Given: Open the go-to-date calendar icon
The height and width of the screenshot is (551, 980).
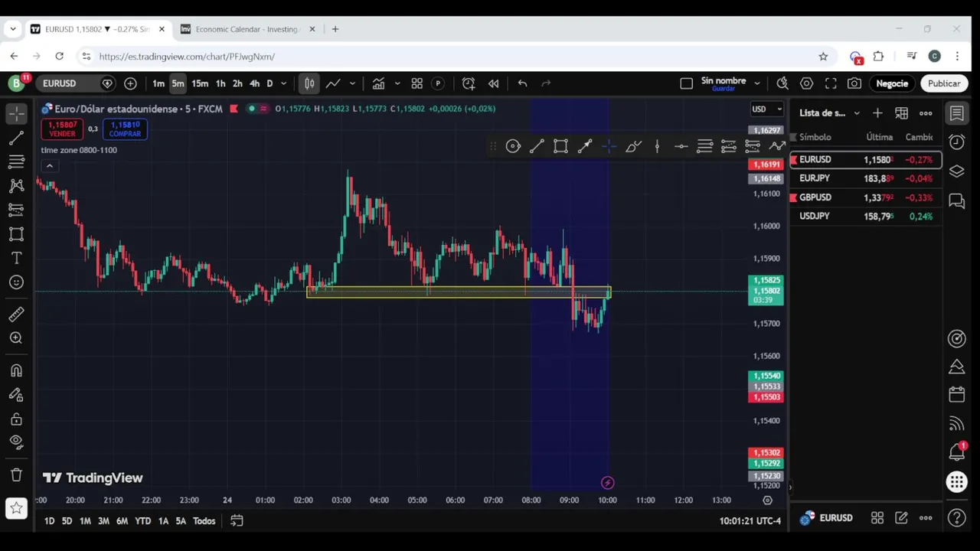Looking at the screenshot, I should tap(237, 521).
